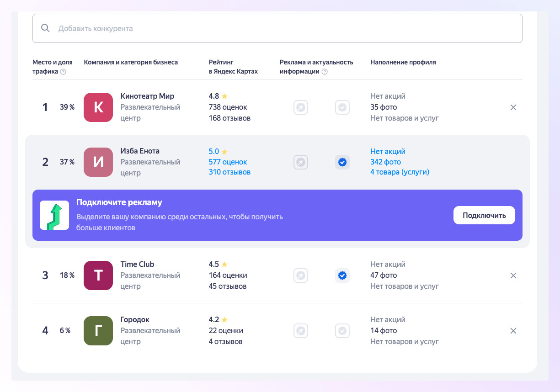The width and height of the screenshot is (560, 392).
Task: Click '738 оценок' text
Action: coord(228,107)
